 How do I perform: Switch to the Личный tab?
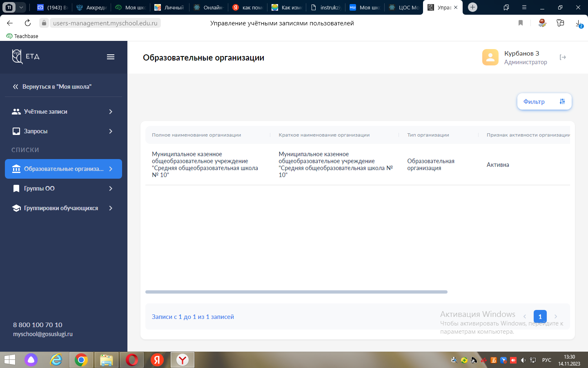[170, 7]
